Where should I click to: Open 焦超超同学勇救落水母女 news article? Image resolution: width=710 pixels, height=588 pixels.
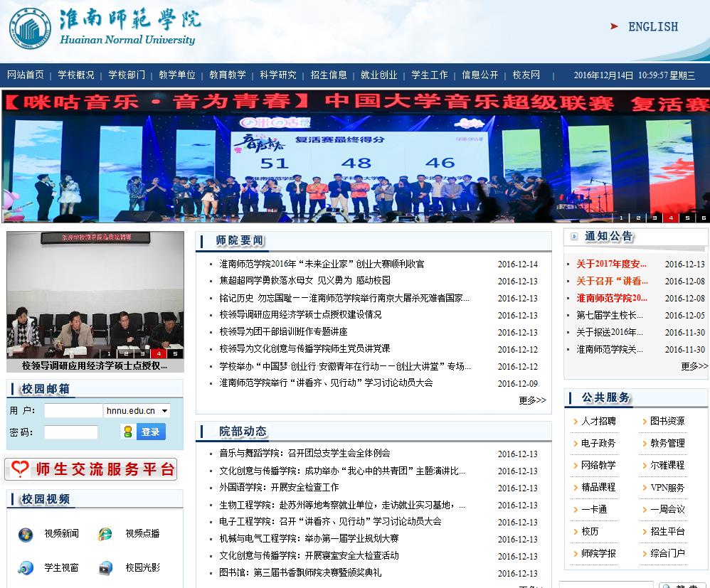point(304,281)
